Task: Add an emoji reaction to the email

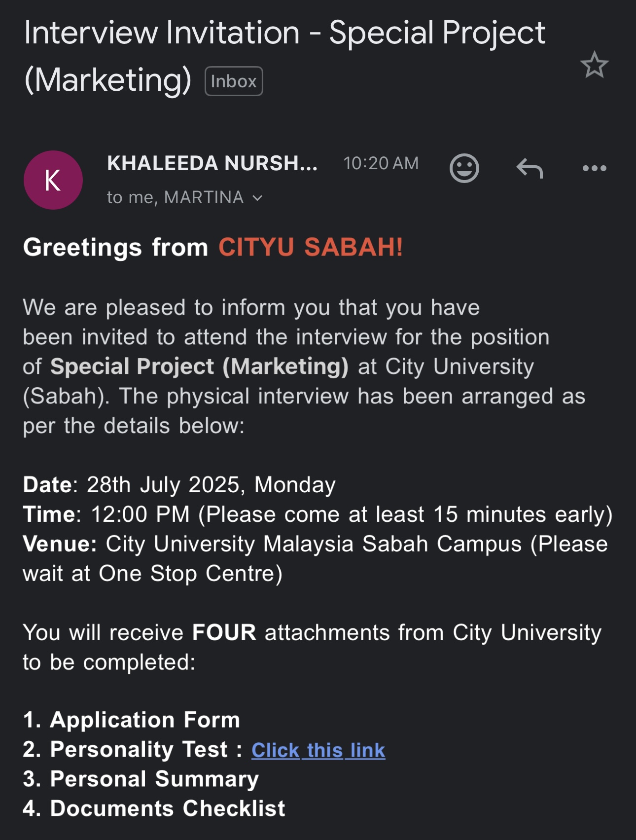Action: 464,168
